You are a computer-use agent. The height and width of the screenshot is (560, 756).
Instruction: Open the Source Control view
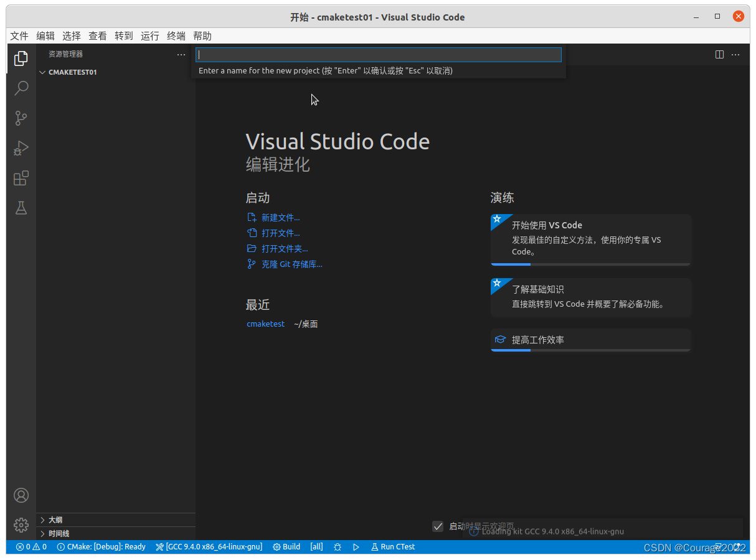[21, 118]
